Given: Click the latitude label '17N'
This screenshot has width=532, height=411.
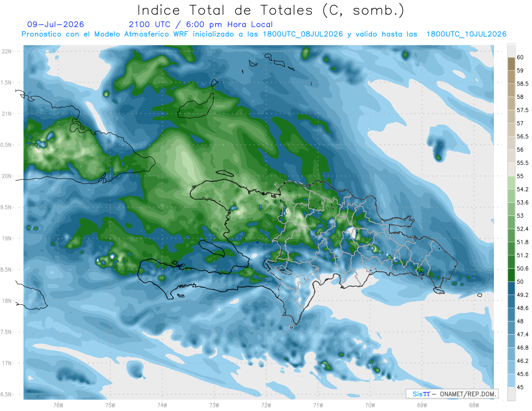Looking at the screenshot, I should point(7,363).
